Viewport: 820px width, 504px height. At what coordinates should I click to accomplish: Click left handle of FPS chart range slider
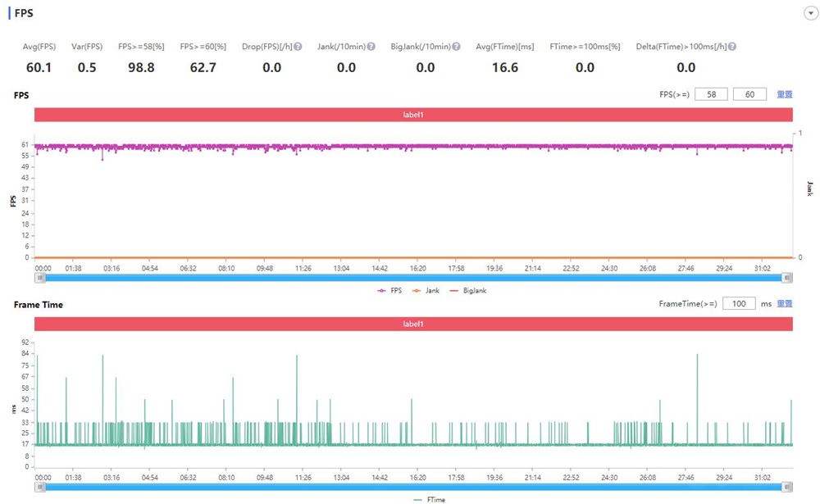pos(39,278)
